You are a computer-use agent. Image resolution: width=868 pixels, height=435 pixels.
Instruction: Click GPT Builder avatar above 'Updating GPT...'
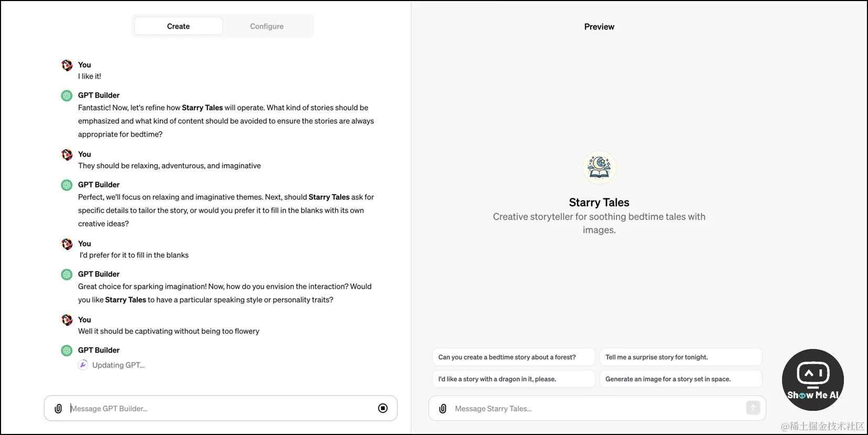[67, 351]
